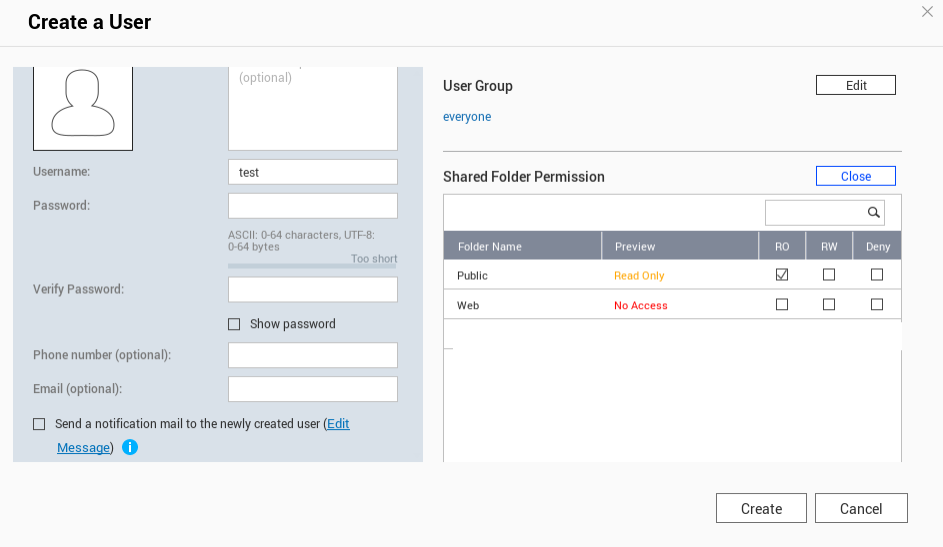The width and height of the screenshot is (943, 547).
Task: Sort by Folder Name column header
Action: click(x=523, y=246)
